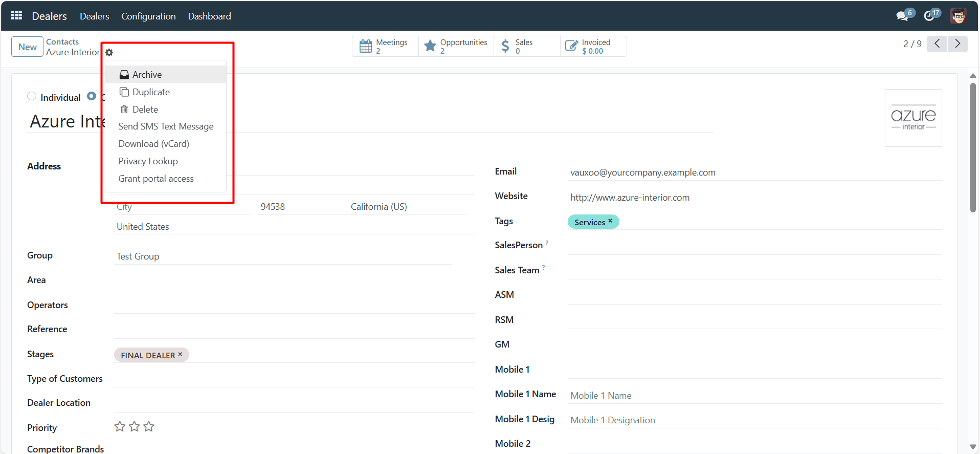Click the Email field
This screenshot has width=980, height=454.
[x=755, y=172]
